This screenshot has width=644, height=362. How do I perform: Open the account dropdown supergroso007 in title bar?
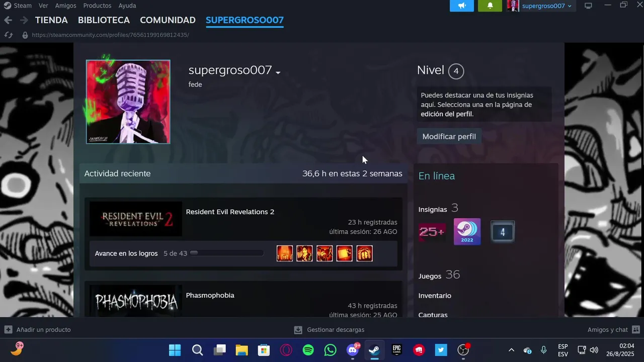[546, 6]
